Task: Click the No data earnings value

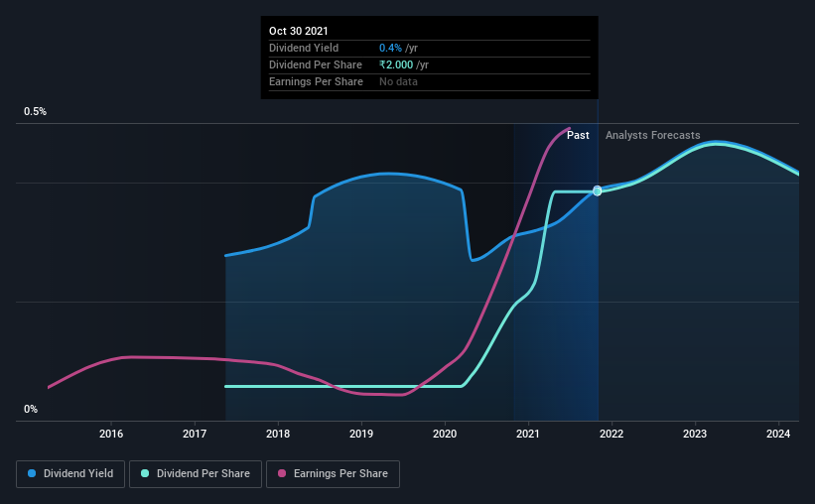Action: (x=398, y=81)
